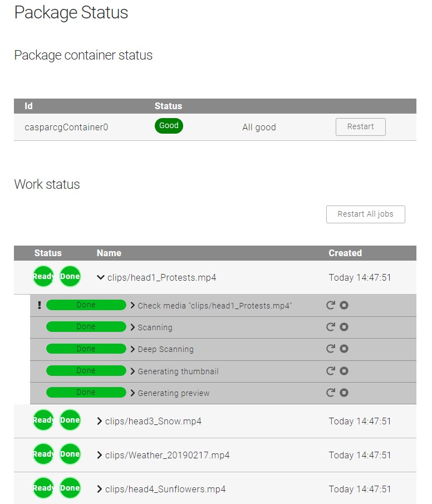Restart the Scanning step
432x504 pixels.
pyautogui.click(x=331, y=327)
